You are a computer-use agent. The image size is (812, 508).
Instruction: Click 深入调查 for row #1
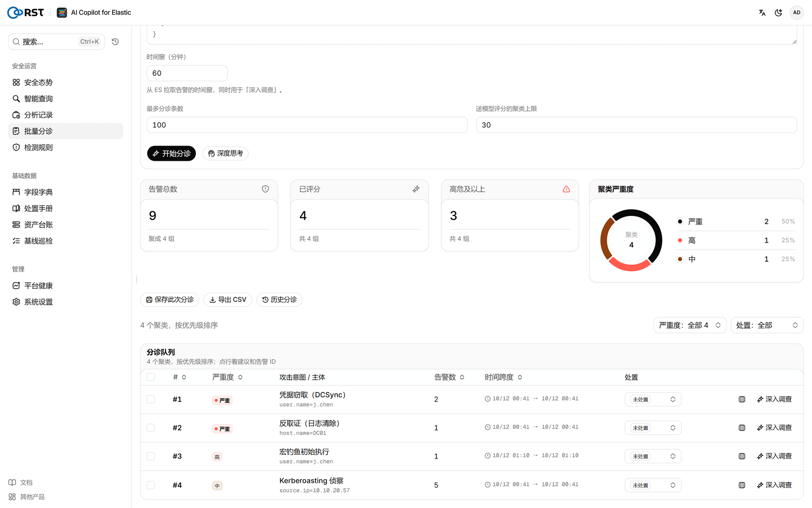pos(774,399)
